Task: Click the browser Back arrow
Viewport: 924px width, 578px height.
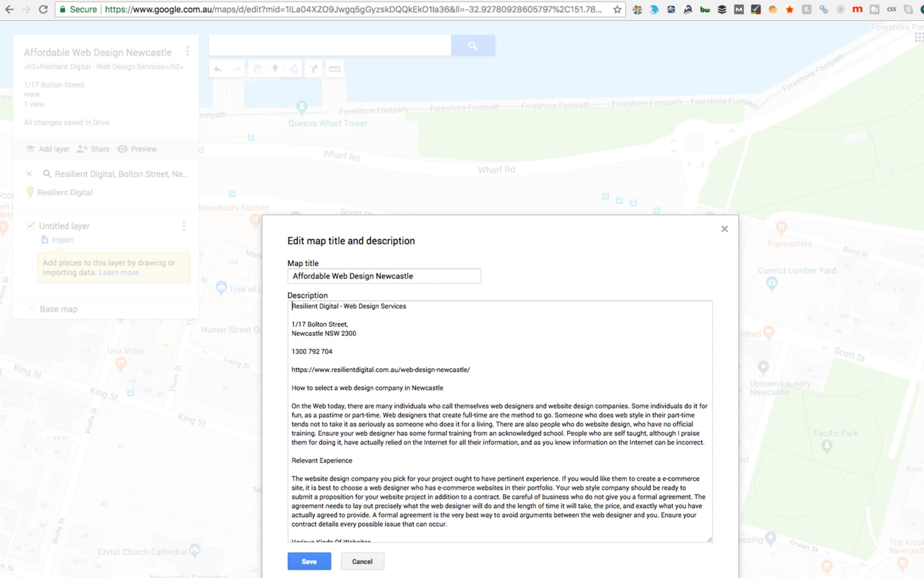Action: point(9,9)
